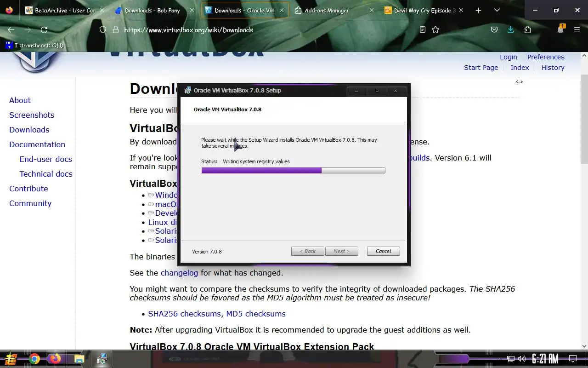Image resolution: width=588 pixels, height=368 pixels.
Task: Click the VirtualBox Setup title bar icon
Action: [187, 90]
